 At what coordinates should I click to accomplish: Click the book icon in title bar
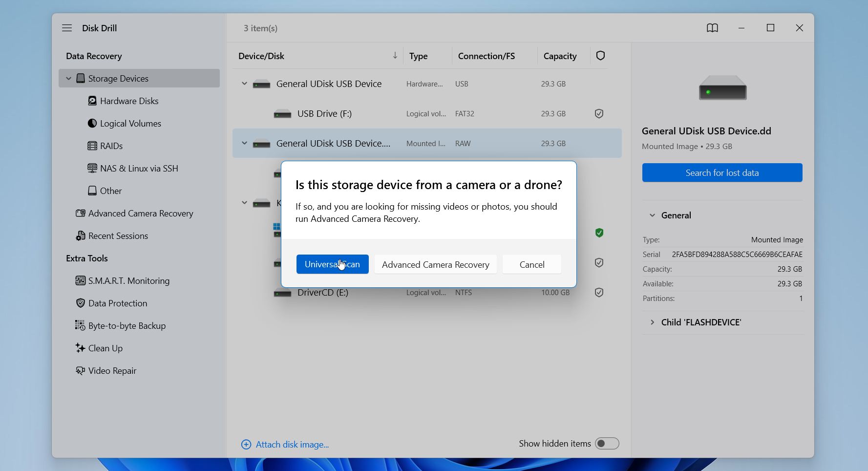click(712, 28)
